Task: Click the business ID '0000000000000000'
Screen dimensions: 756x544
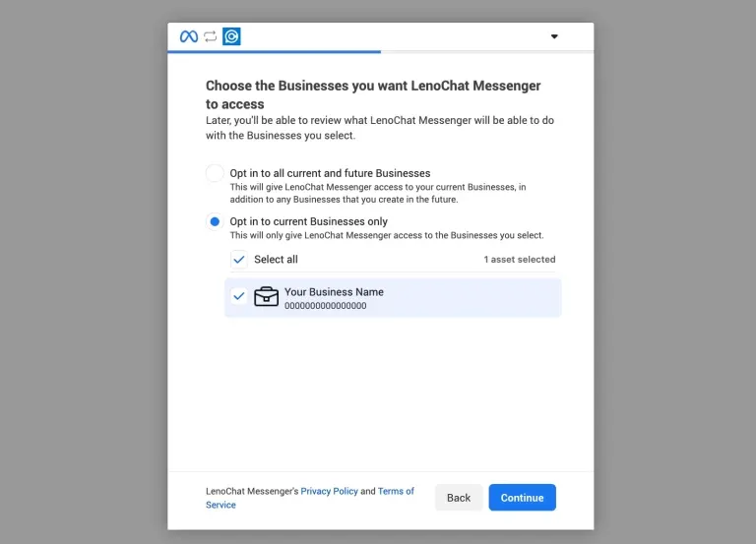Action: tap(326, 306)
